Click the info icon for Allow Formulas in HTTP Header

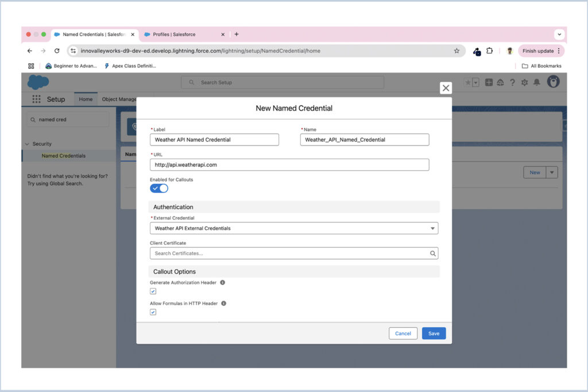(x=223, y=303)
